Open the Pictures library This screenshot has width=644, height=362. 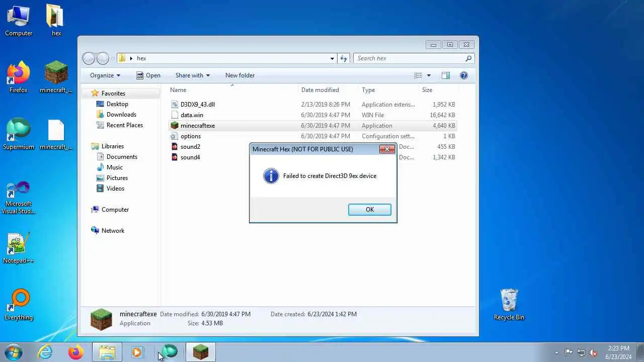[117, 178]
